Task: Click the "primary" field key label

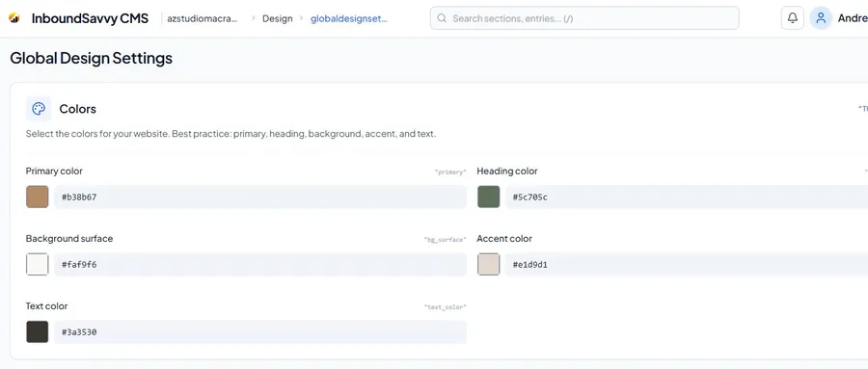Action: [450, 172]
